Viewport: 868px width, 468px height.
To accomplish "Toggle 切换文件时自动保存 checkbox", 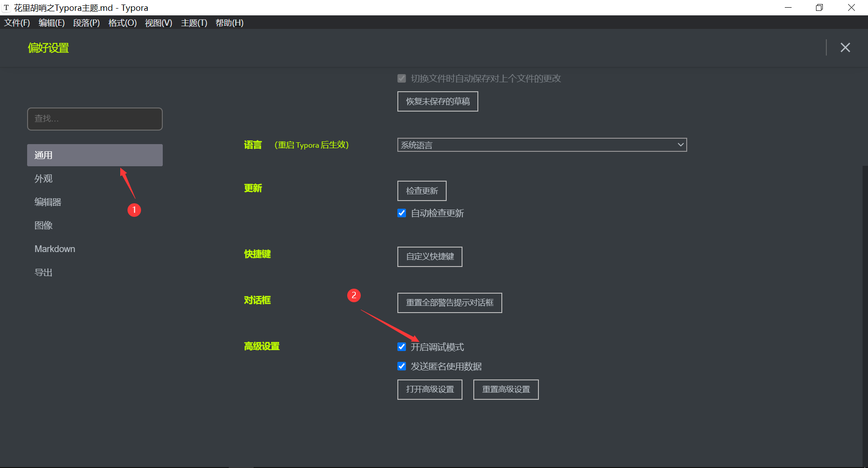I will 401,78.
